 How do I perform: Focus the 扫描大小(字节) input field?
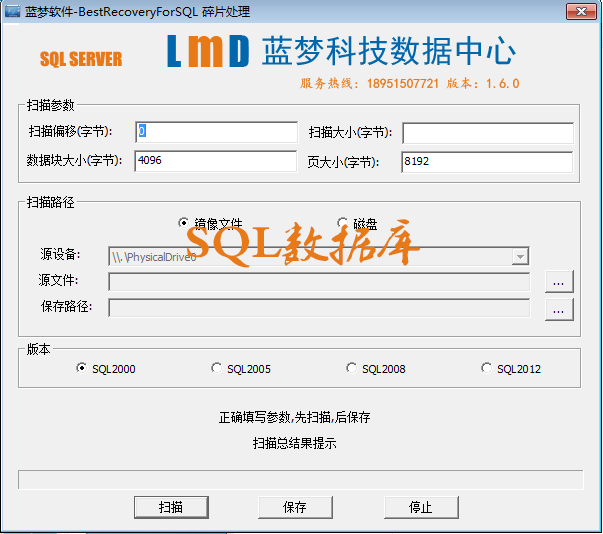(487, 133)
